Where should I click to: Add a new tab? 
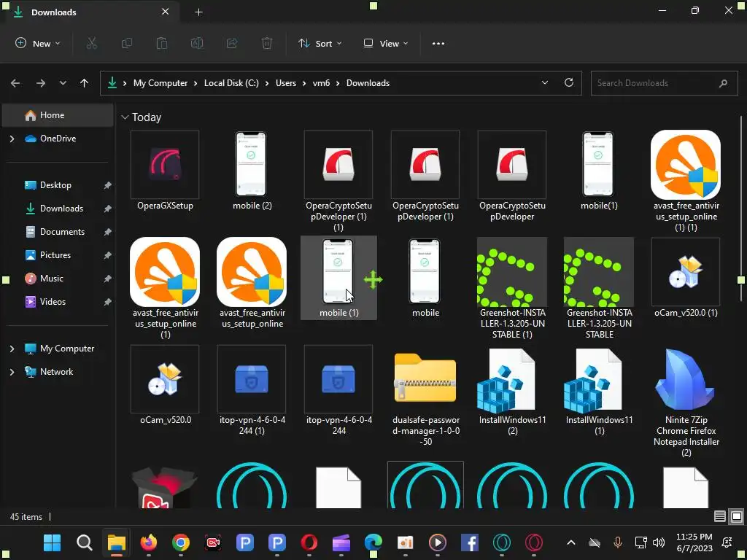click(x=198, y=12)
